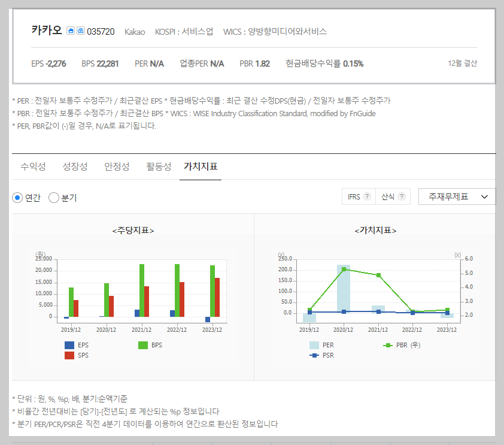Toggle PSR legend marker
Viewport: 504px width, 445px height.
coord(314,355)
